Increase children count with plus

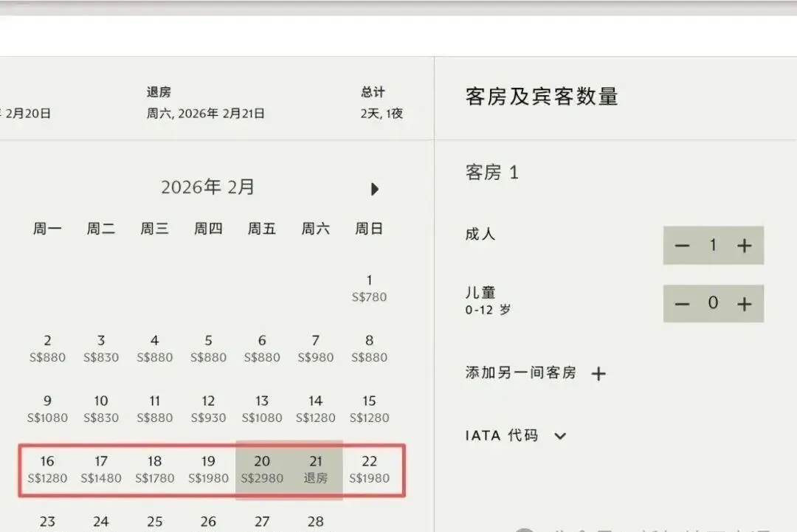coord(744,304)
